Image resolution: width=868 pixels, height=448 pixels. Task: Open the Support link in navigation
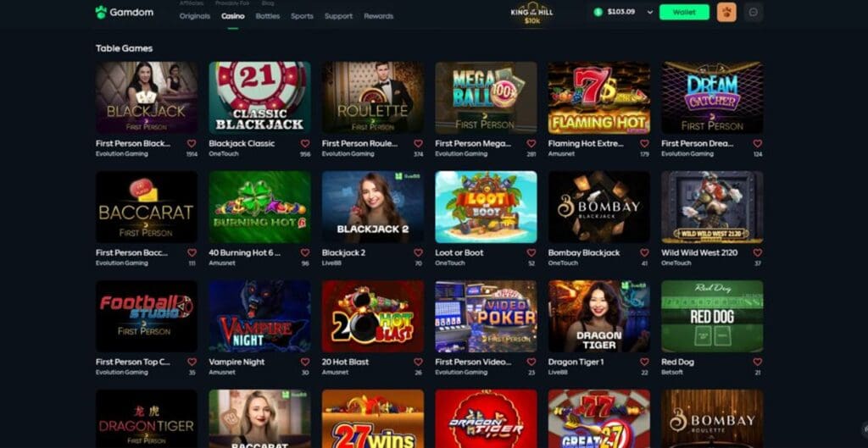pos(339,16)
